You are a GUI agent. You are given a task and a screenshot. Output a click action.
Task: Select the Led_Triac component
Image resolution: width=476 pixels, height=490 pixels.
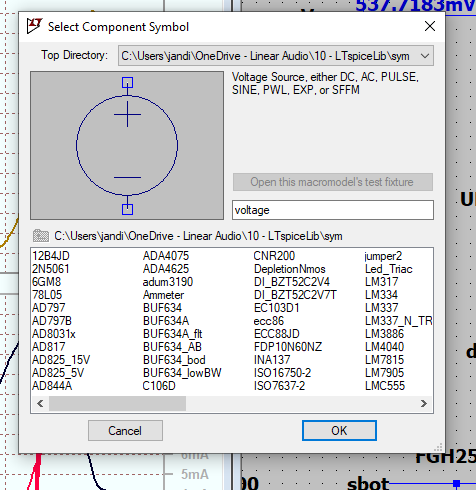[x=389, y=269]
